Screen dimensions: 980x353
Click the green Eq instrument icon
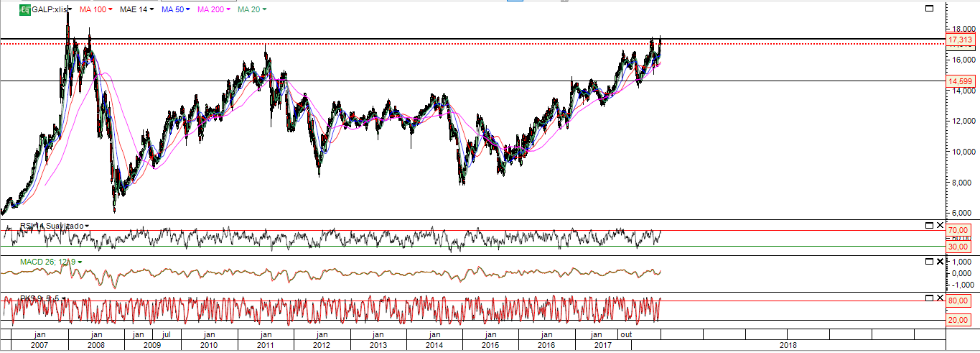24,9
